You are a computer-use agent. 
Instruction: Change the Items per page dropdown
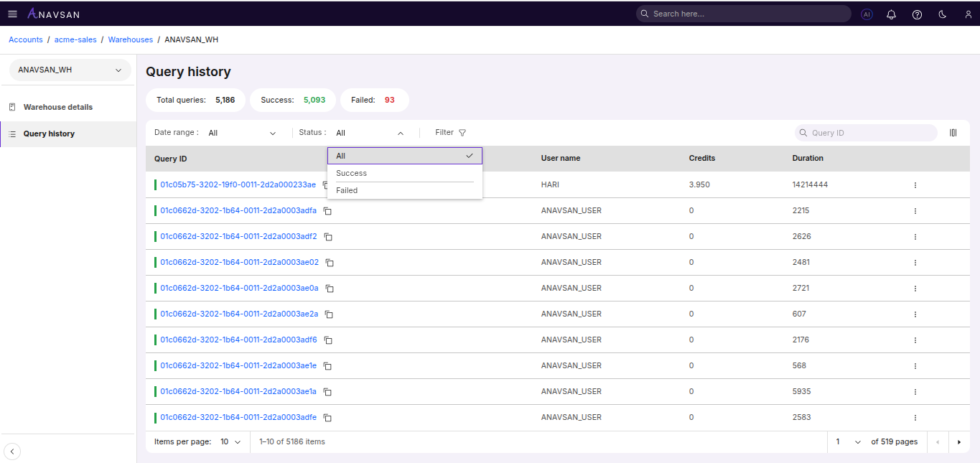point(230,442)
